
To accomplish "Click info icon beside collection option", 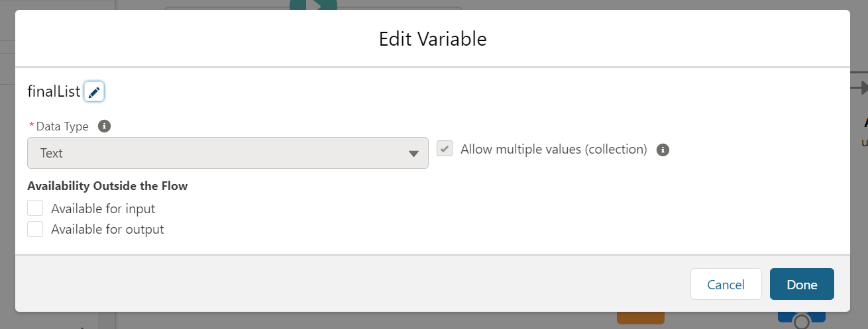I will point(663,150).
